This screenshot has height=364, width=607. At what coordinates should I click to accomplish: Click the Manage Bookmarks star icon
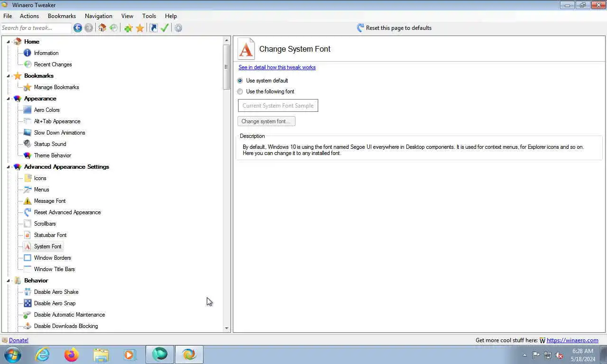(28, 87)
